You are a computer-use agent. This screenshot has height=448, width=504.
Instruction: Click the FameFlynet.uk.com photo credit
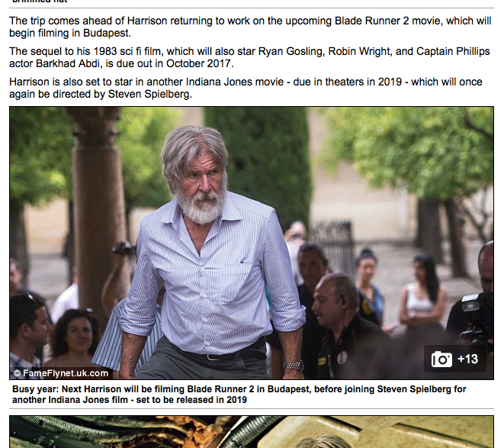coord(61,373)
